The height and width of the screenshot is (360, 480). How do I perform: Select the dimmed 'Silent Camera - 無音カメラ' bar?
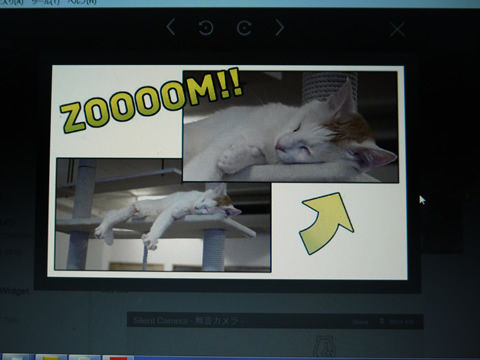[275, 321]
